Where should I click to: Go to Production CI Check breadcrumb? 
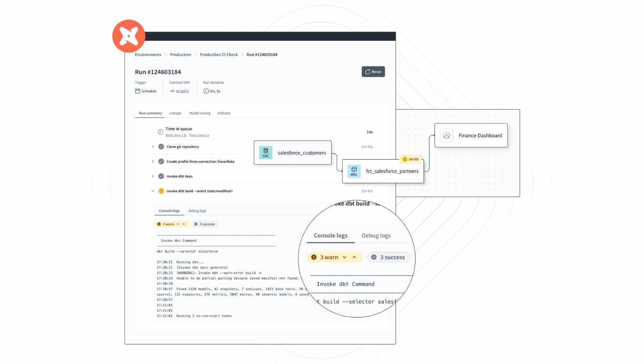[x=219, y=55]
